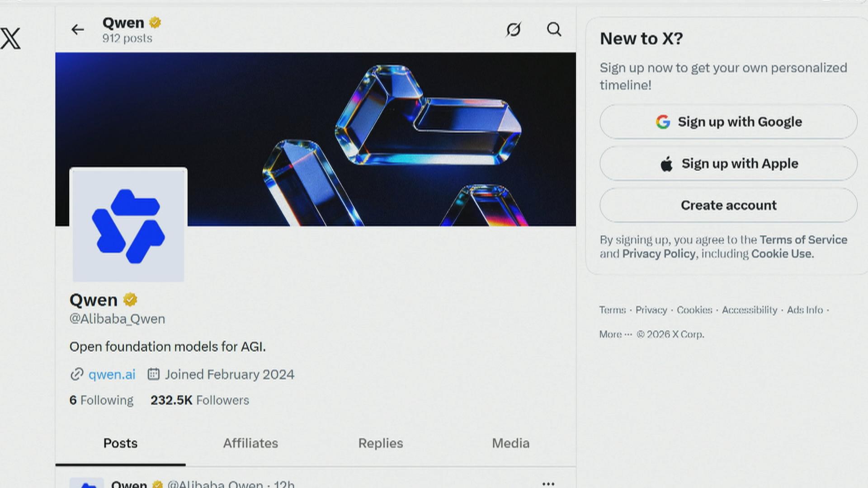Viewport: 868px width, 488px height.
Task: Click the link chain icon before qwen.ai
Action: [77, 375]
